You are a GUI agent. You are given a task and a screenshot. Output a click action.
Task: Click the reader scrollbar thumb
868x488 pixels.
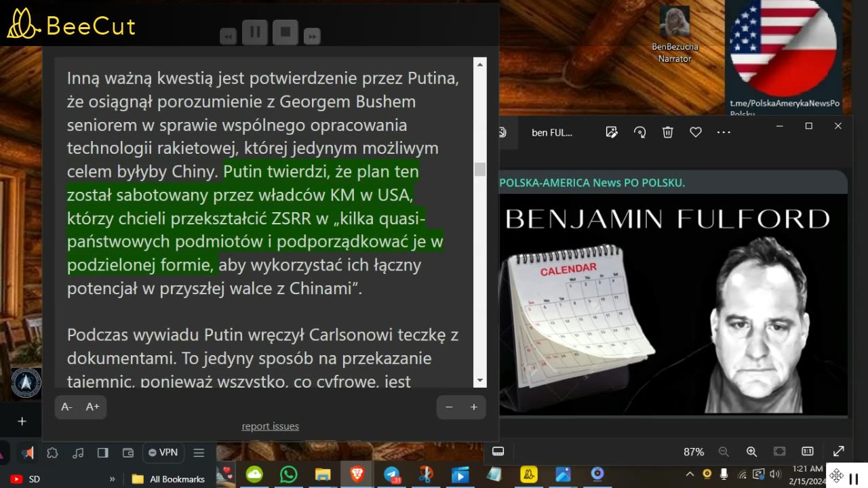[480, 169]
